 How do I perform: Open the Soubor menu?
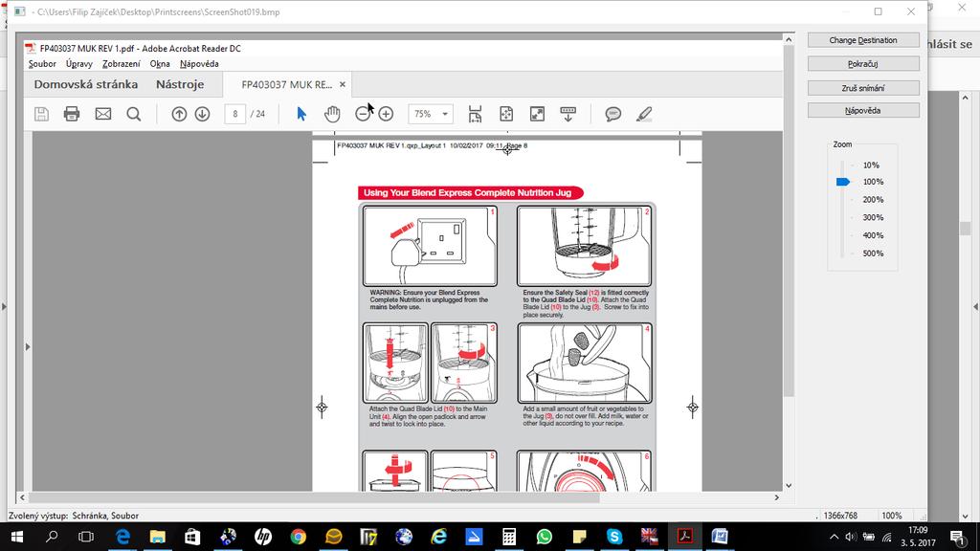pyautogui.click(x=42, y=64)
